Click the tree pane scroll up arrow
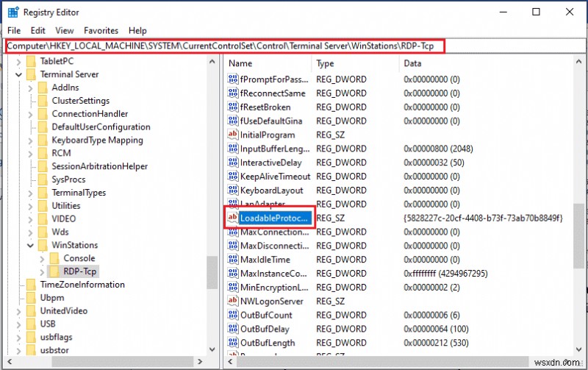 click(212, 61)
